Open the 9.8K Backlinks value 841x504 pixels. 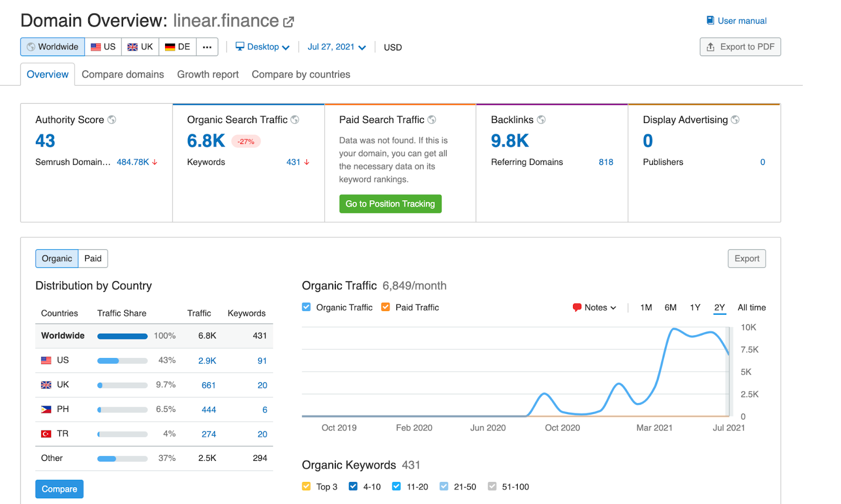click(x=510, y=141)
